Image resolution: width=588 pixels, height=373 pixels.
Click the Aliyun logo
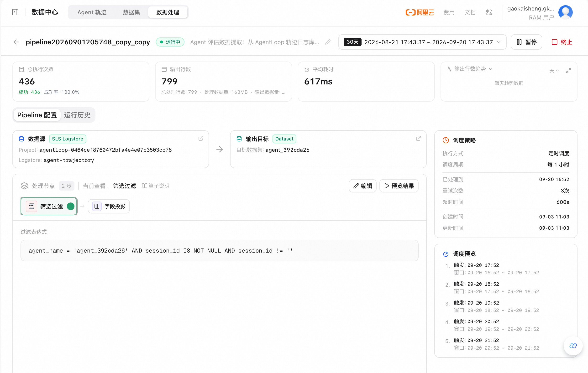(x=420, y=12)
